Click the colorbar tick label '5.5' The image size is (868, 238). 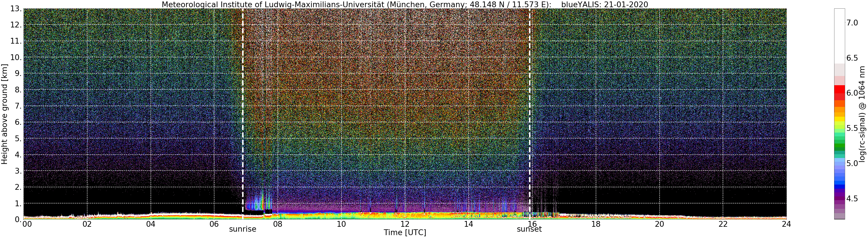(852, 128)
